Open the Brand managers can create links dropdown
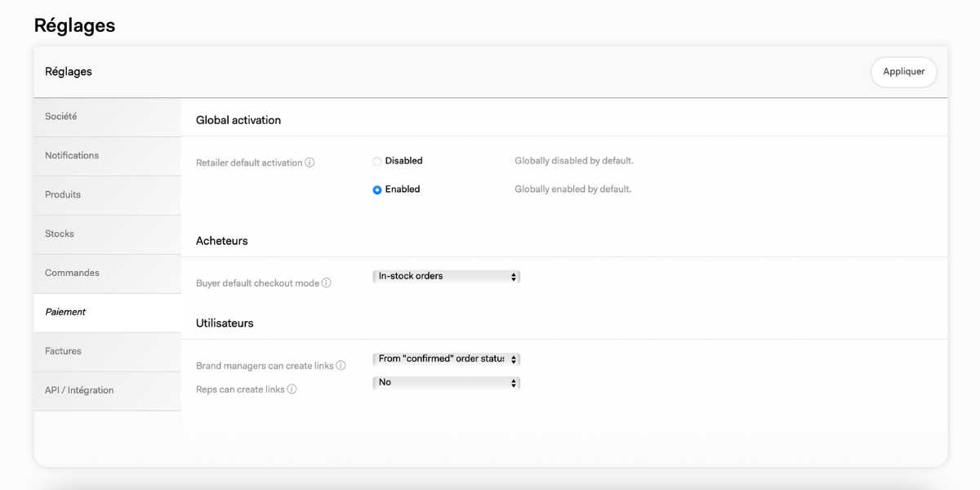This screenshot has height=490, width=980. point(446,359)
